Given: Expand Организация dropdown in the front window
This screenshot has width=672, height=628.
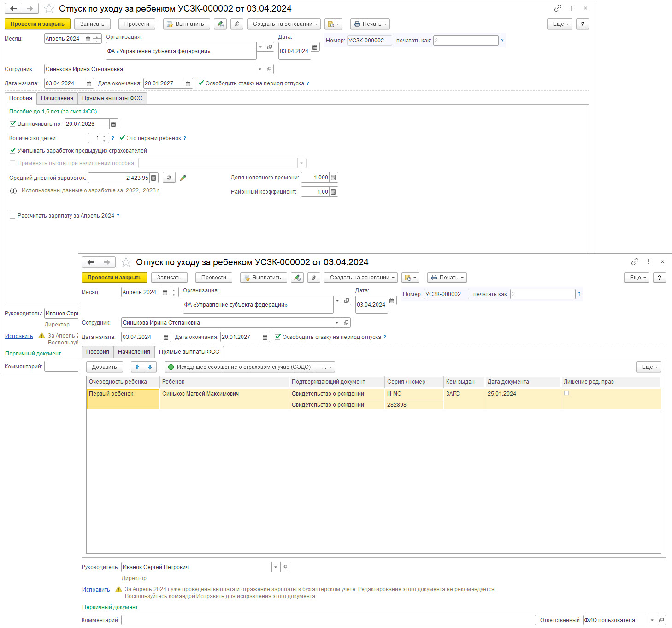Looking at the screenshot, I should [x=337, y=301].
